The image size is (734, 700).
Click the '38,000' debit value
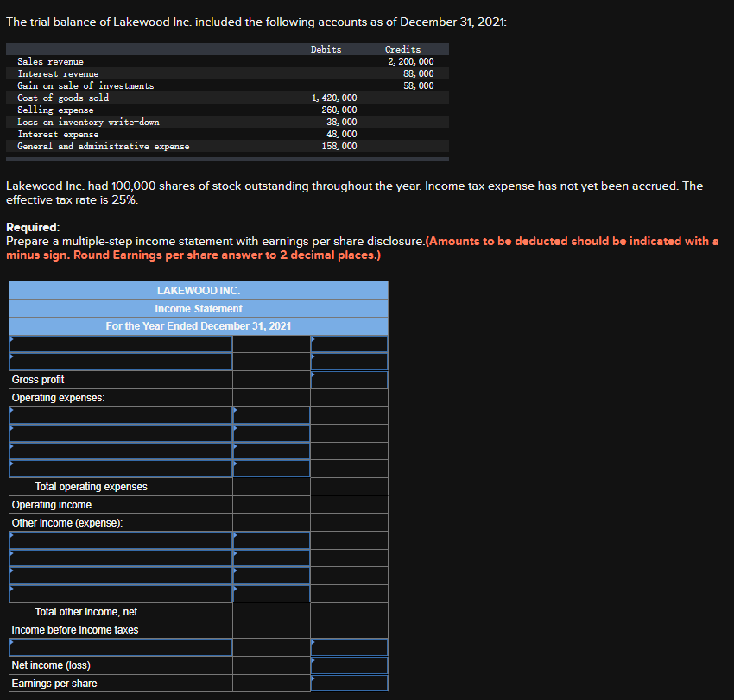click(x=342, y=122)
